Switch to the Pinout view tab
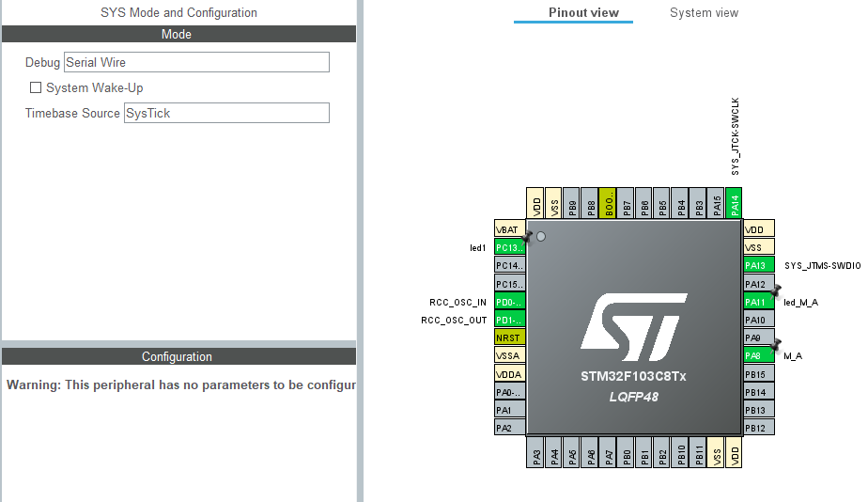 click(583, 13)
